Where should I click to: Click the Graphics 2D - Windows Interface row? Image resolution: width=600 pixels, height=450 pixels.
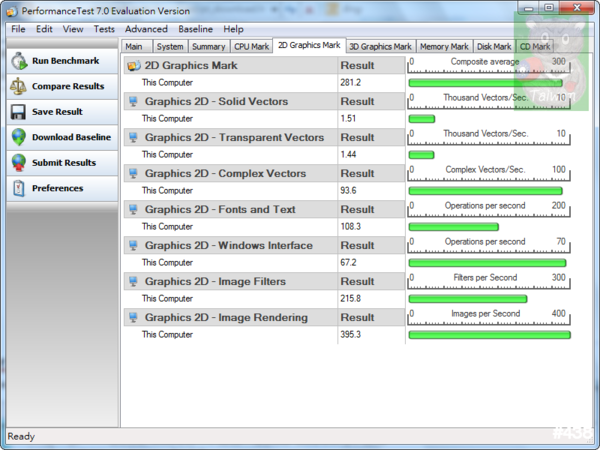click(228, 245)
